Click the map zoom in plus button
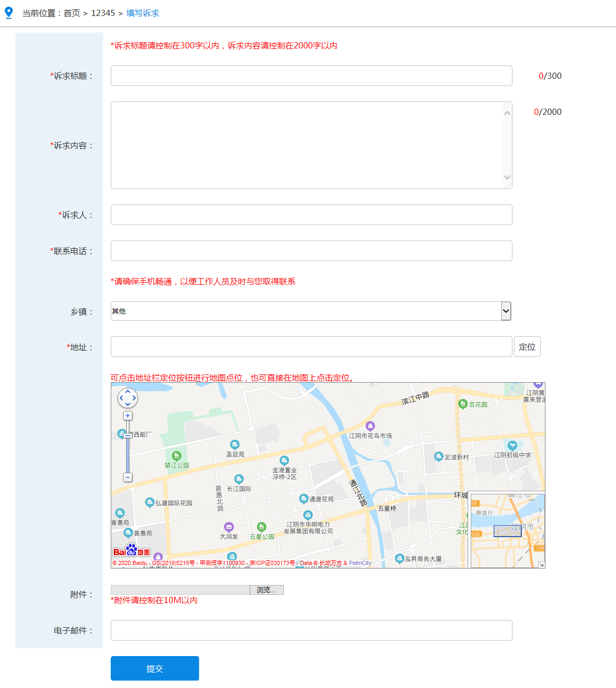616x688 pixels. [x=128, y=416]
